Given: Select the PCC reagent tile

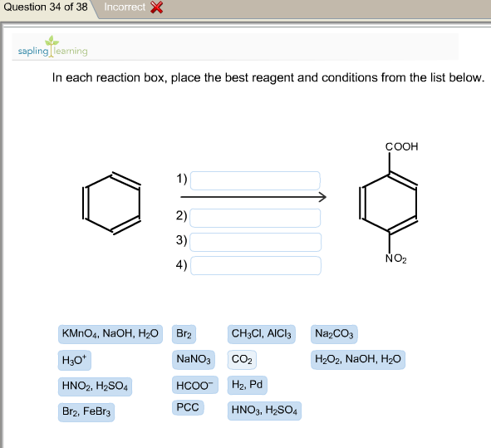Looking at the screenshot, I should tap(188, 407).
